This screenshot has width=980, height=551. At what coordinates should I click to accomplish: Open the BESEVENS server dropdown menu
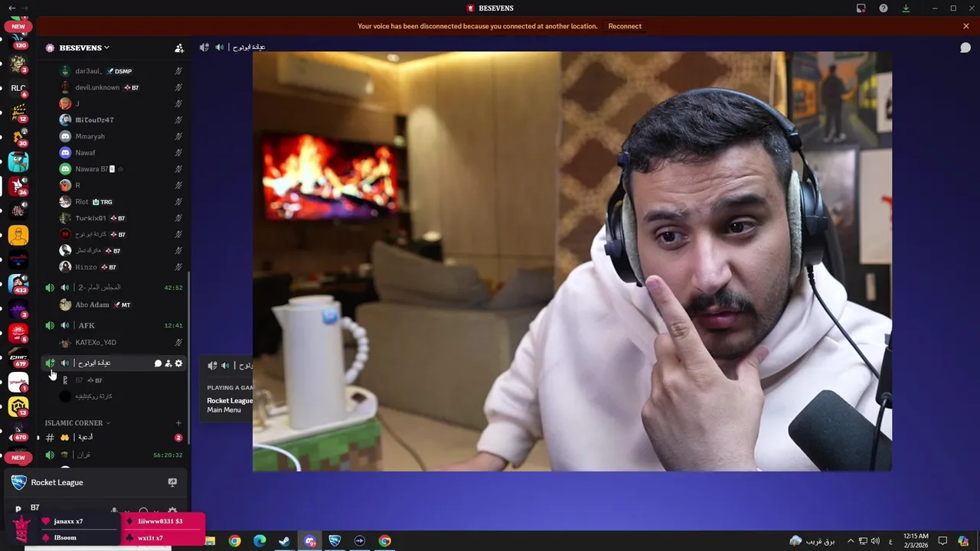pyautogui.click(x=84, y=47)
